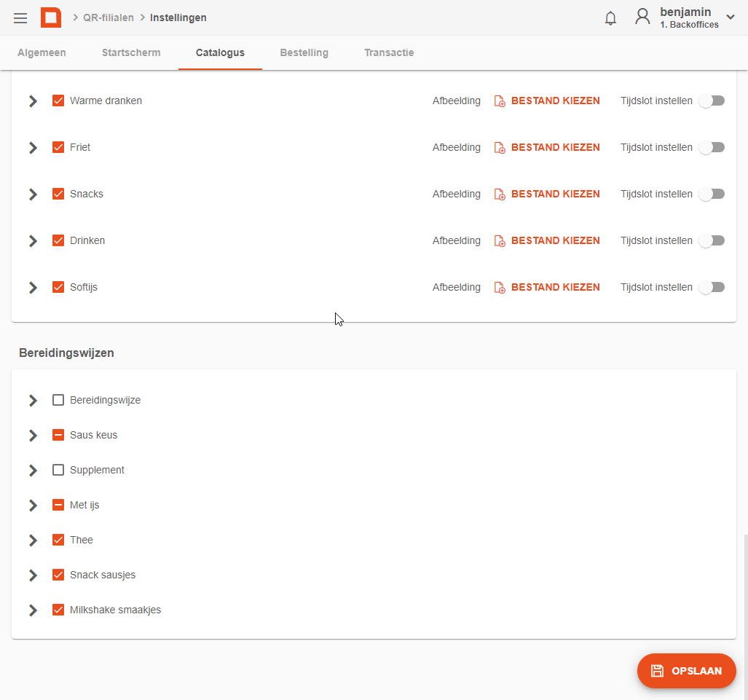
Task: Expand the Bereidingswijze row
Action: pos(33,401)
